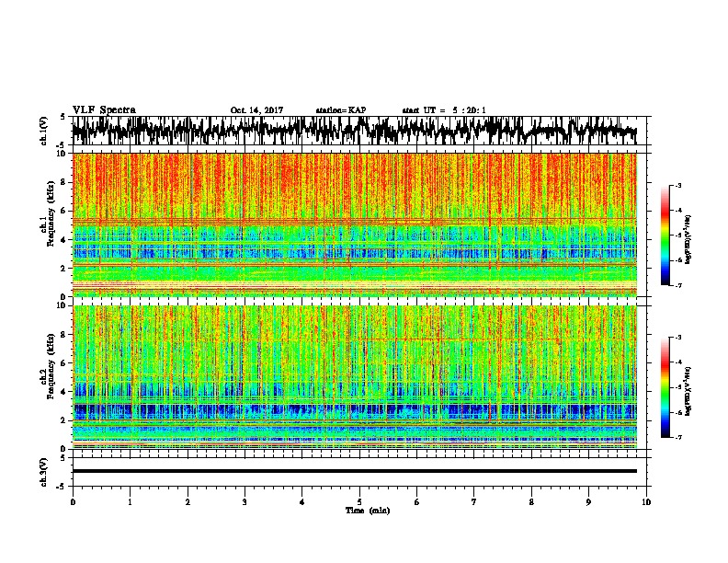Click the "-3" tick on ch.2 colorbar
The image size is (728, 563).
(677, 338)
